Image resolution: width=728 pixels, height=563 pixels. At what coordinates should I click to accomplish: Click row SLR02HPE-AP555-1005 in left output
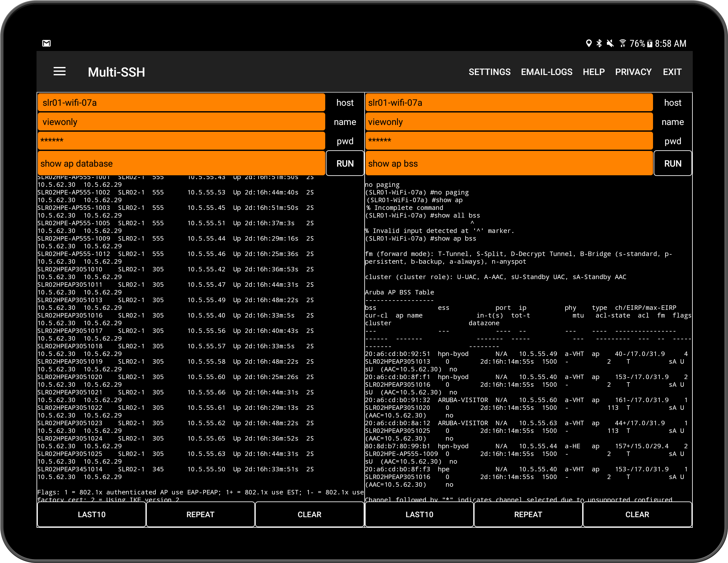175,223
